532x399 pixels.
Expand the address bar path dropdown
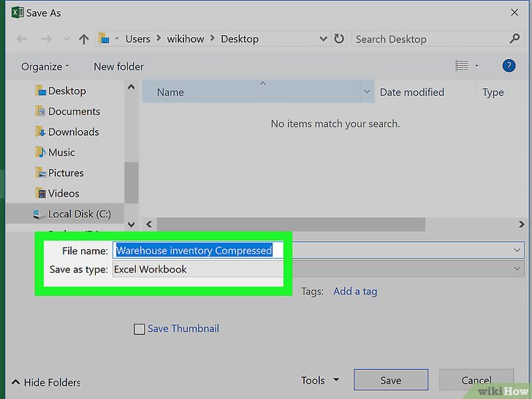coord(323,39)
